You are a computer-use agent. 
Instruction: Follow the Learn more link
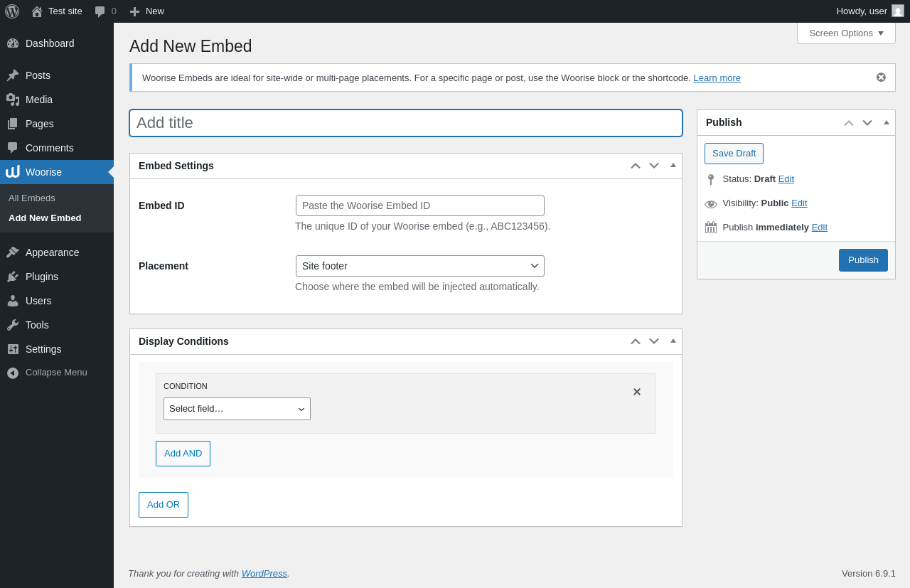[x=717, y=78]
